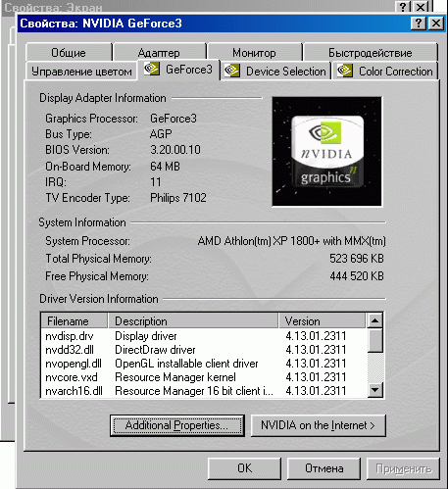Image resolution: width=448 pixels, height=489 pixels.
Task: Close the NVIDIA GeForce3 properties window
Action: pos(436,24)
